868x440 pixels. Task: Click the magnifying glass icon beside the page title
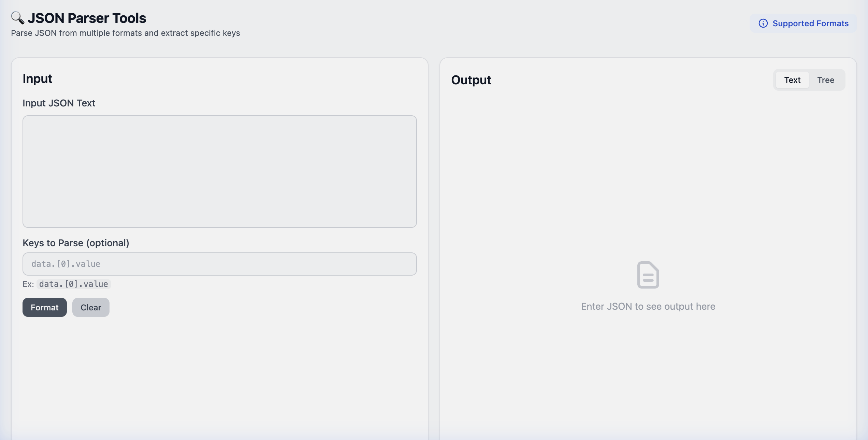17,17
